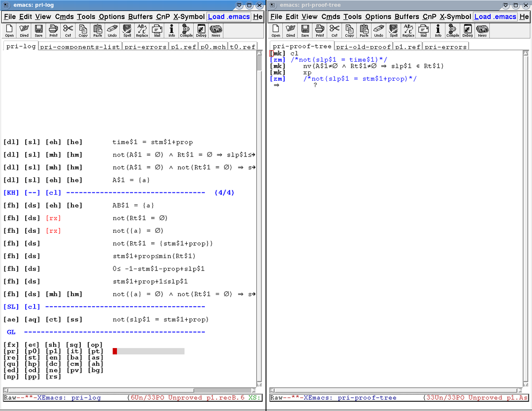Image resolution: width=532 pixels, height=411 pixels.
Task: Open Options menu in pri-proof-tree window
Action: [378, 16]
